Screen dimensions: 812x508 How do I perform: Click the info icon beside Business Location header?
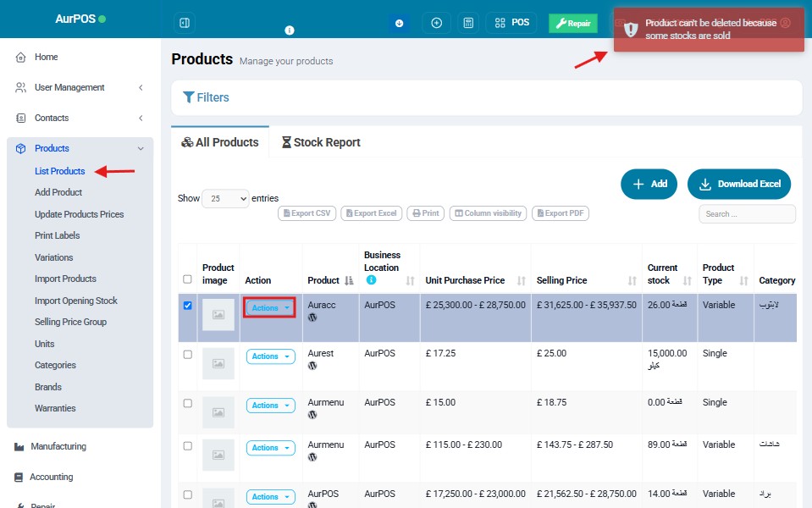point(371,279)
